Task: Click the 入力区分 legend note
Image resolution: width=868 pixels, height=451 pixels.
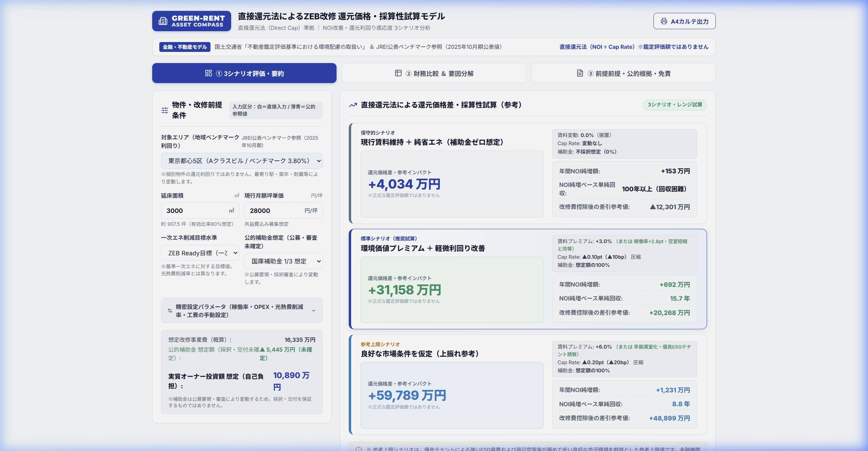Action: [x=276, y=110]
